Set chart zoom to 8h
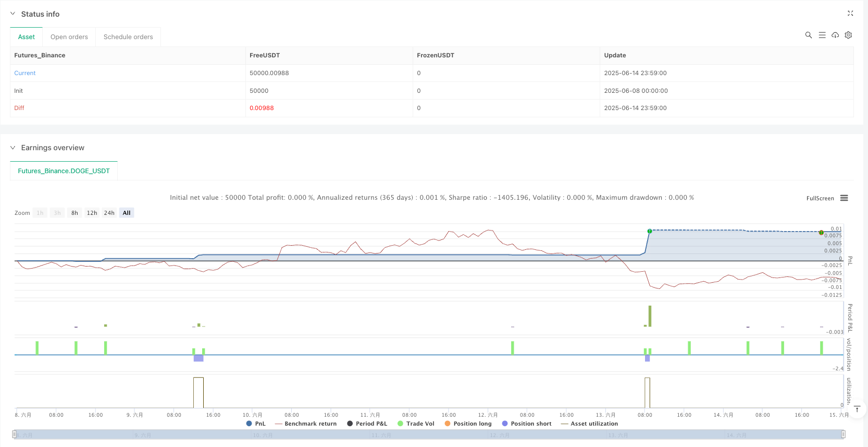868x447 pixels. point(75,213)
